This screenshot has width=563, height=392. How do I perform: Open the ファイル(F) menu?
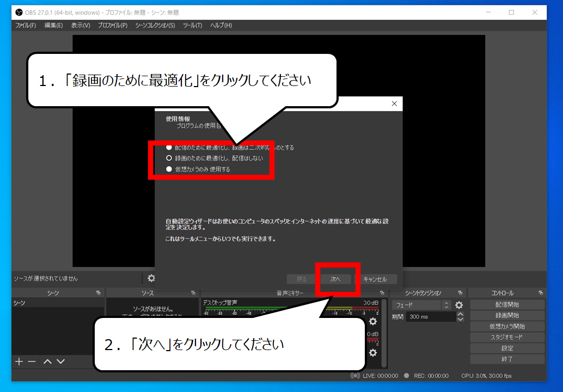(x=25, y=26)
